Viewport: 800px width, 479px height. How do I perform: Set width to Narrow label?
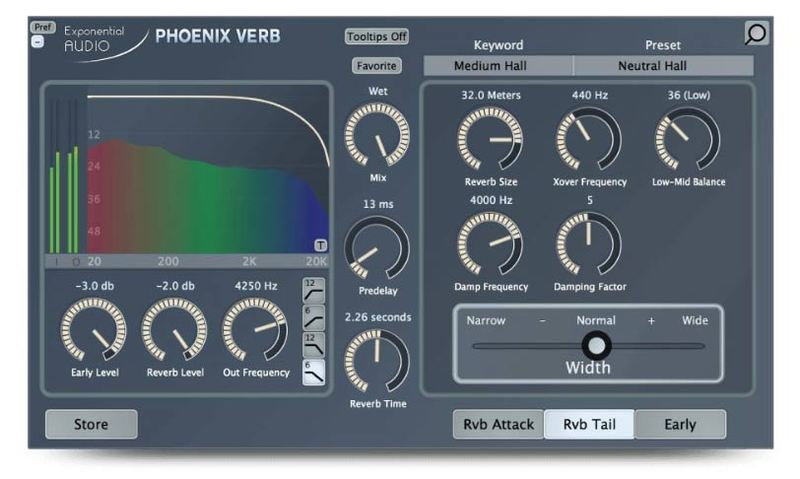tap(486, 320)
